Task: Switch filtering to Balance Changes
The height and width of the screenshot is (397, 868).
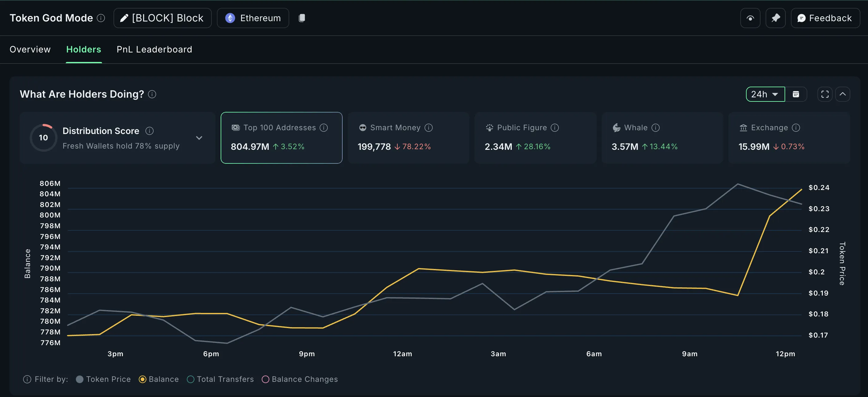Action: [265, 380]
